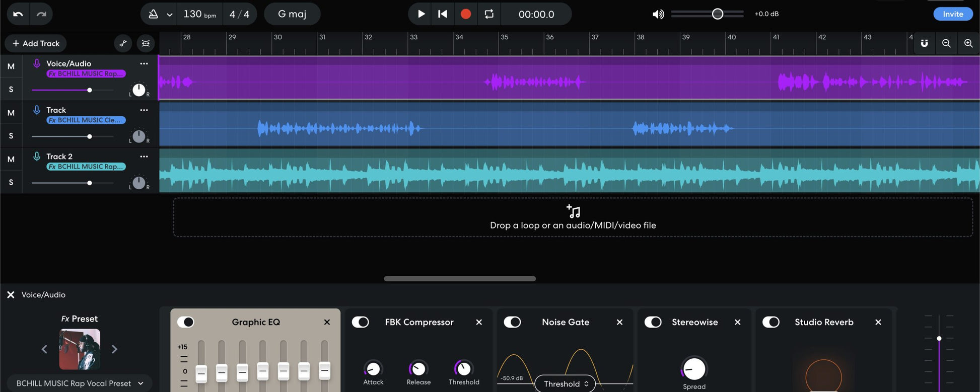
Task: Open the Noise Gate Threshold selector
Action: pyautogui.click(x=565, y=384)
